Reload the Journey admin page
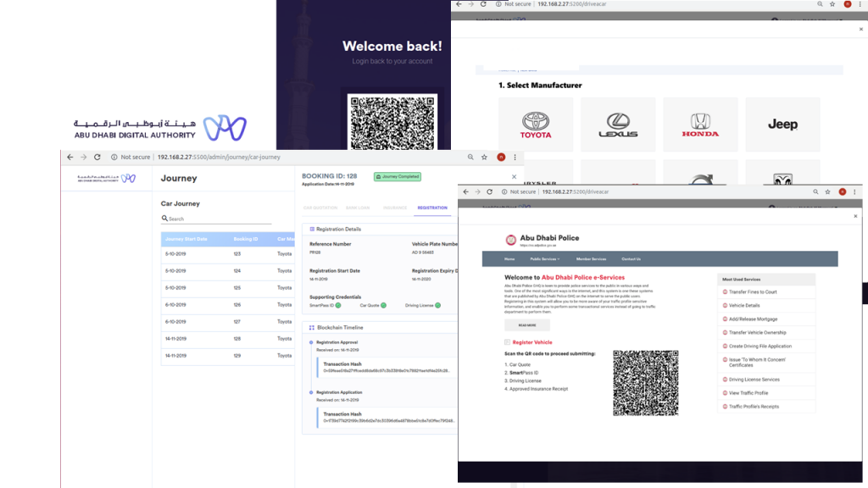Image resolution: width=868 pixels, height=488 pixels. pyautogui.click(x=97, y=157)
